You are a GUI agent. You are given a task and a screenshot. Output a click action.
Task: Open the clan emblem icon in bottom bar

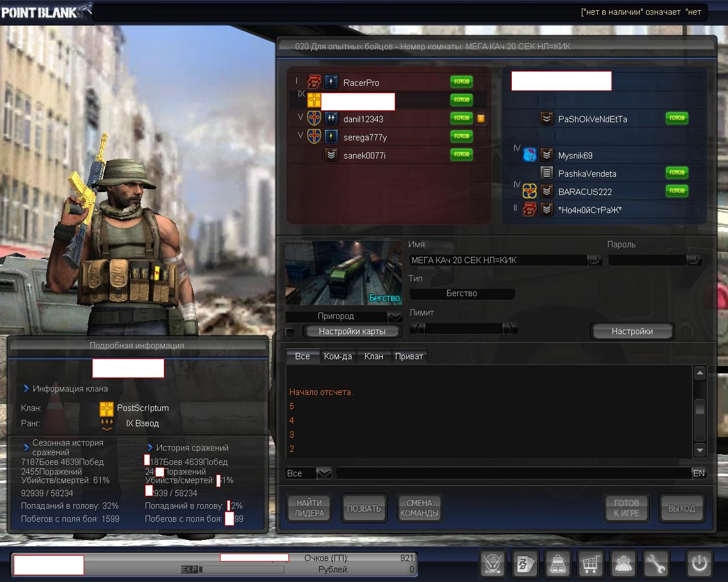pyautogui.click(x=492, y=564)
